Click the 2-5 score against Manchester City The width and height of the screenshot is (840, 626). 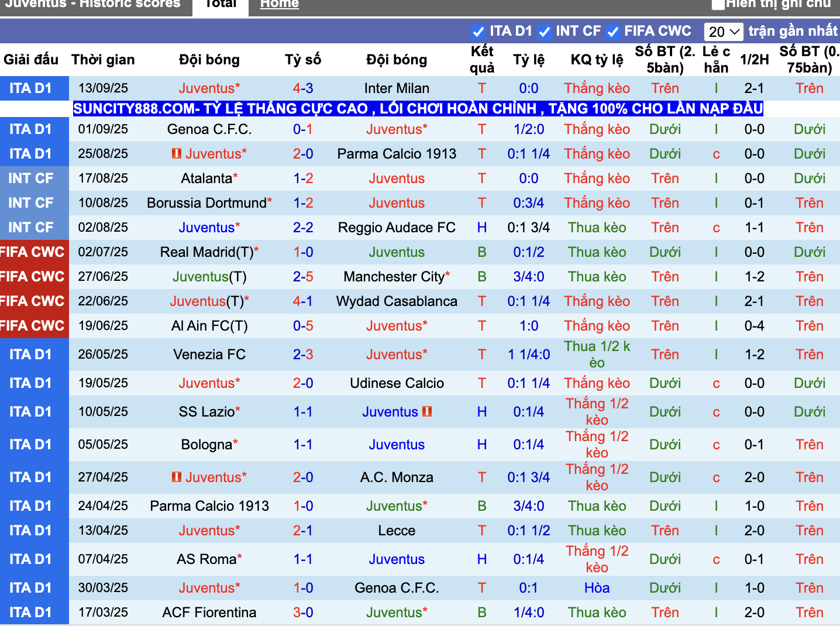click(x=303, y=277)
